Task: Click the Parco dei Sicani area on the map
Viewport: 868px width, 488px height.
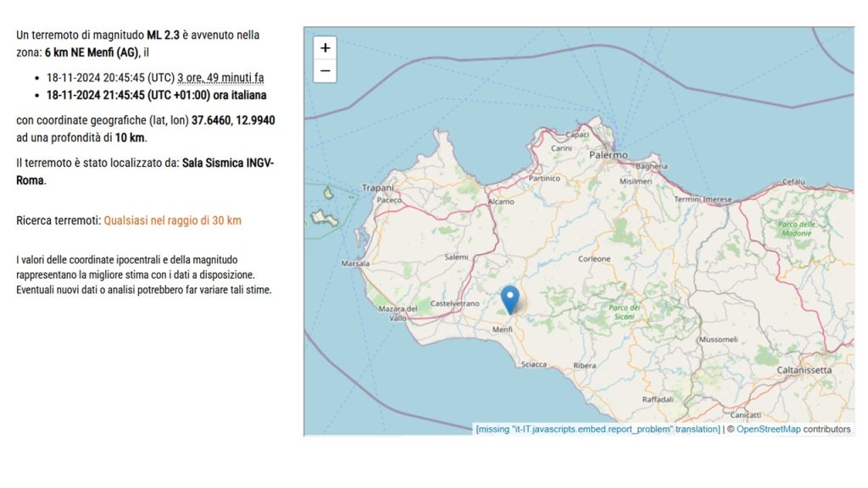Action: (x=624, y=313)
